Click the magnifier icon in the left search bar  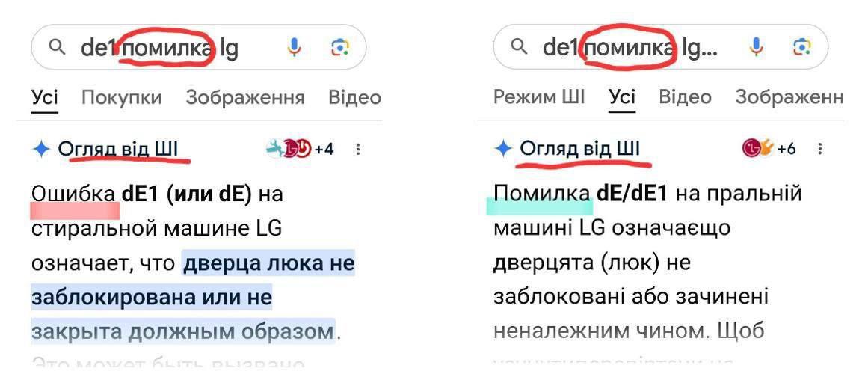pos(57,48)
